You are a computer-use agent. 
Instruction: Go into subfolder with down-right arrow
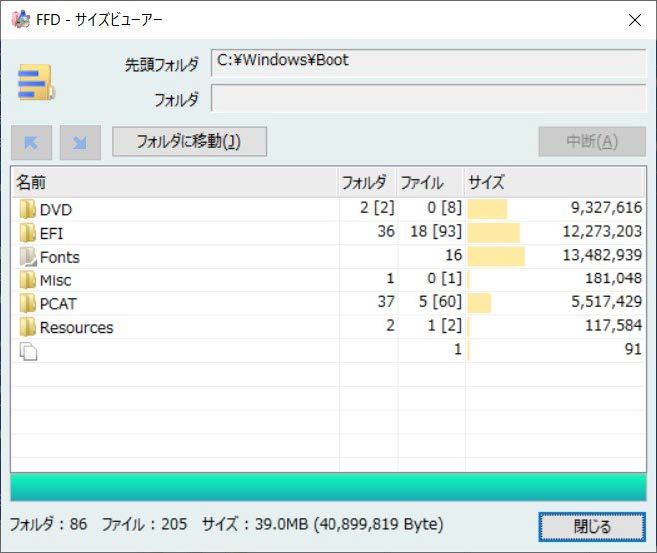point(80,142)
